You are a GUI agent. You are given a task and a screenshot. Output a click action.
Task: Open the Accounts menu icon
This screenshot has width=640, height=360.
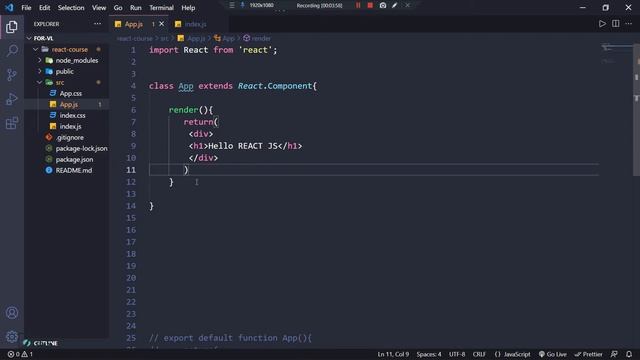[12, 313]
